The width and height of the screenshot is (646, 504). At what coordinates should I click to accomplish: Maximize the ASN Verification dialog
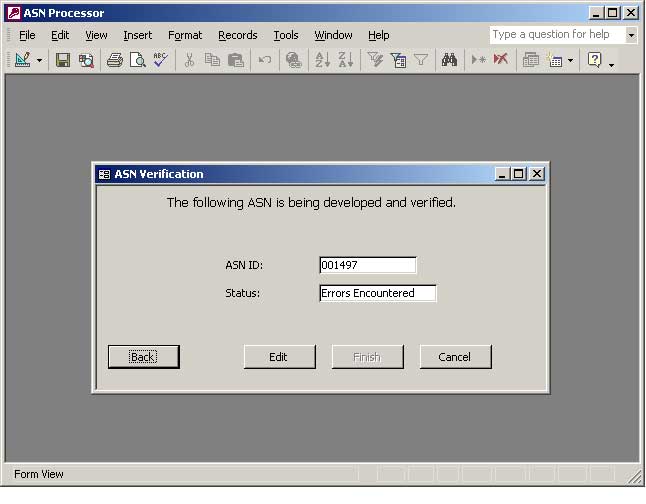pos(519,174)
